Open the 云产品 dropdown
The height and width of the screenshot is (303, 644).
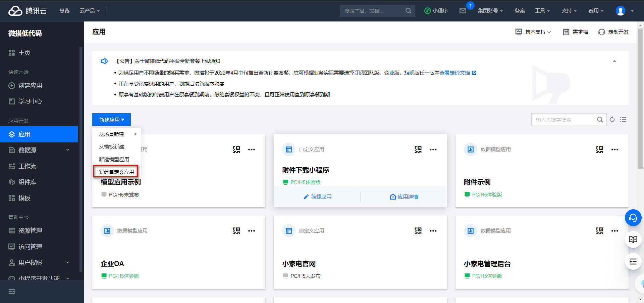[90, 11]
